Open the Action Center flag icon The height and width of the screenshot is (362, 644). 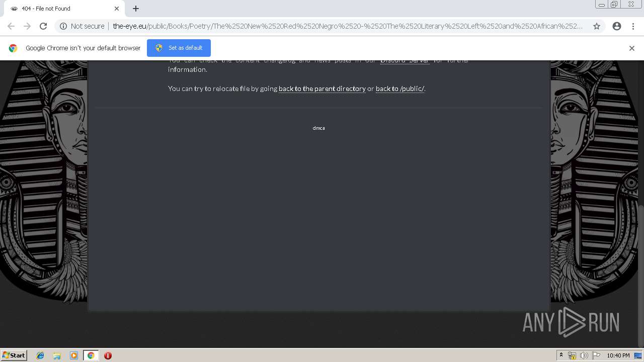click(596, 355)
